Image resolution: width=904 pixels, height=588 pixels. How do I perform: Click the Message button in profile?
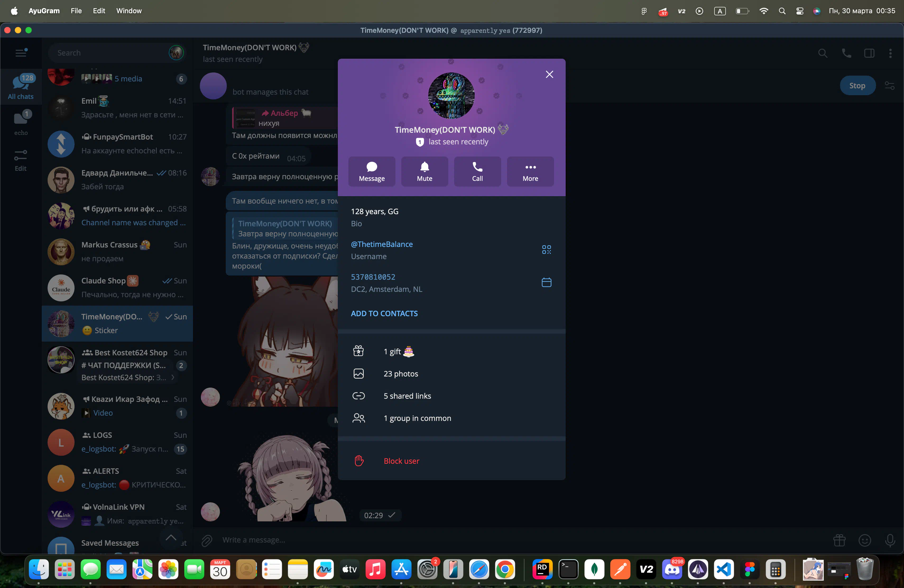(x=371, y=171)
